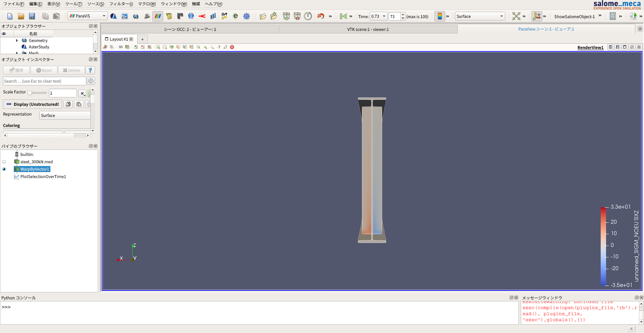Viewport: 644px width, 333px height.
Task: Click the property Search input field
Action: point(44,81)
